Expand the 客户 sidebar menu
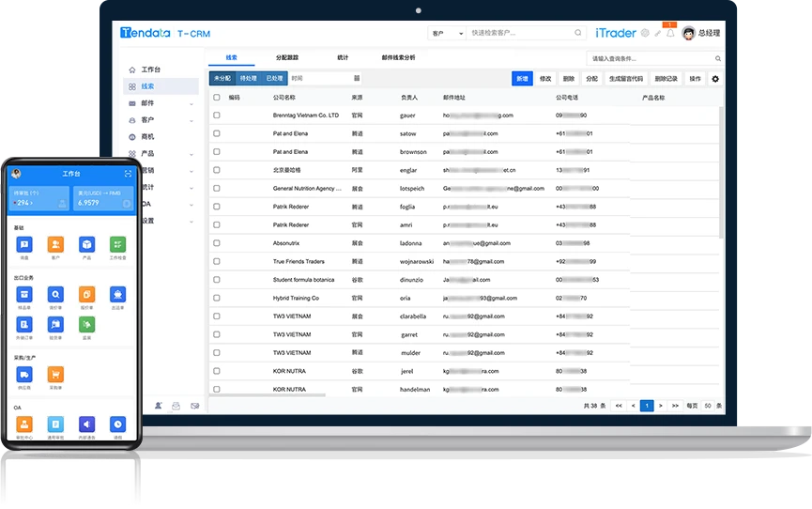The width and height of the screenshot is (812, 509). [192, 120]
